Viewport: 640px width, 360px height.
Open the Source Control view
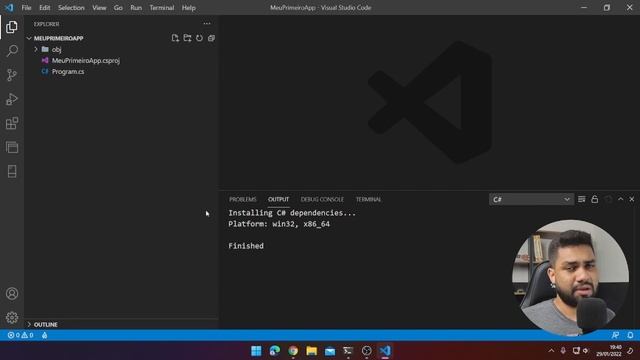point(12,75)
